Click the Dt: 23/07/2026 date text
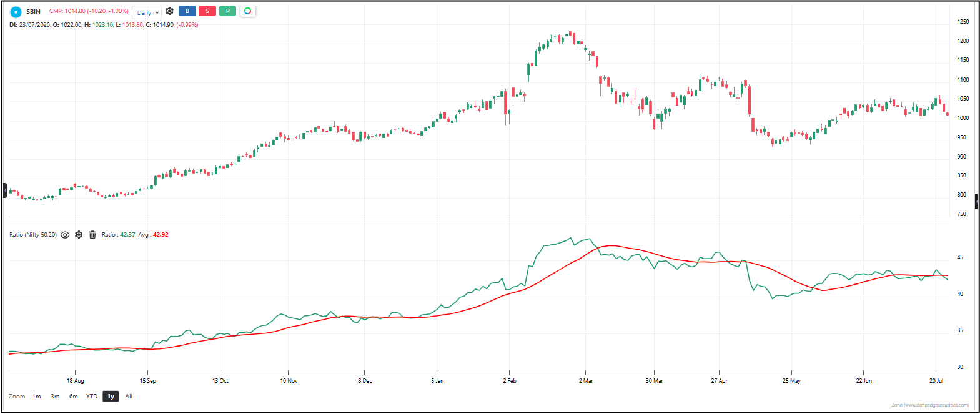The height and width of the screenshot is (414, 980). [x=29, y=25]
